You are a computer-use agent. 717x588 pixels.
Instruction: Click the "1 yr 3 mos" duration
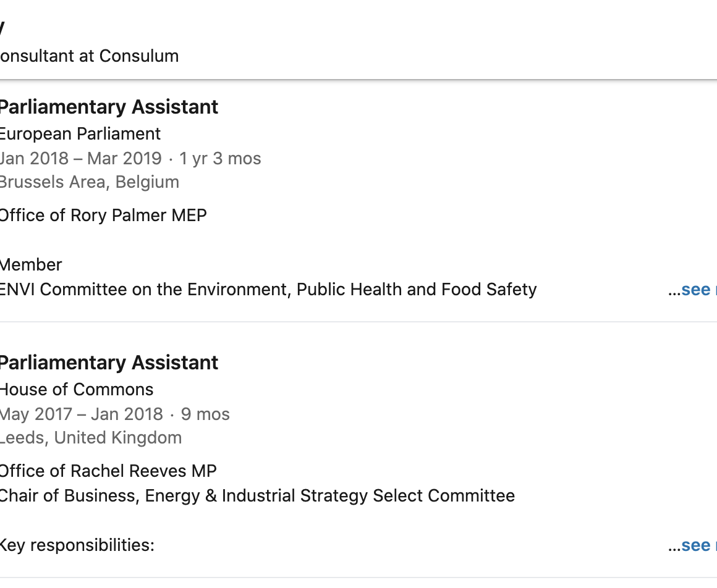(x=221, y=159)
